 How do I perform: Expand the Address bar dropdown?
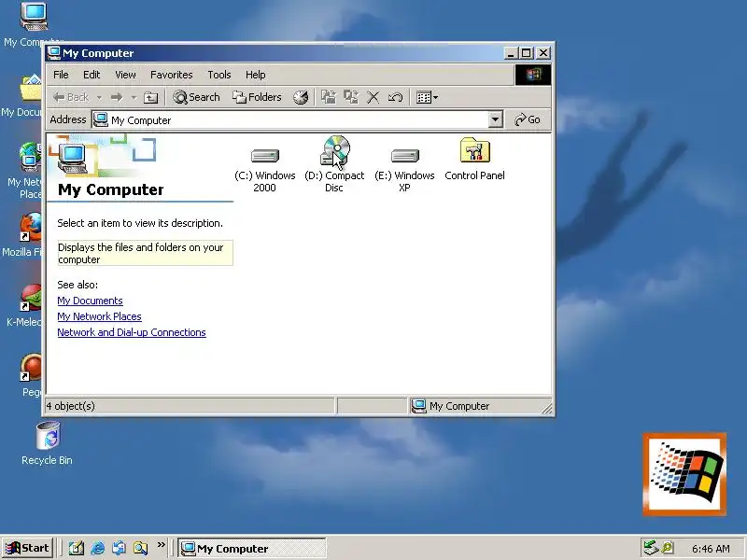496,120
